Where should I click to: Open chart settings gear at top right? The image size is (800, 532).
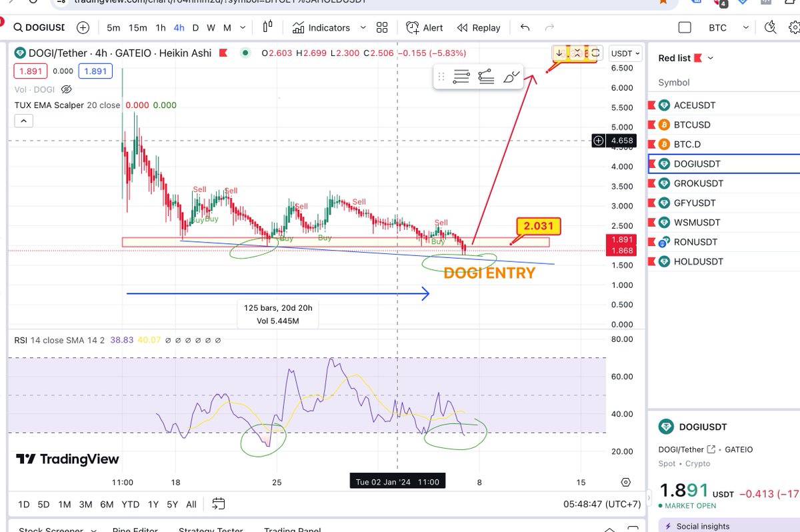[793, 27]
